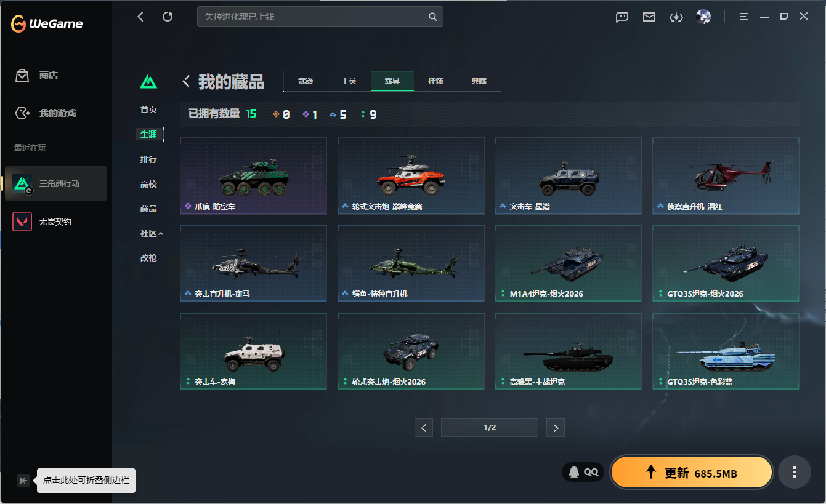Switch to the 干员 tab
This screenshot has width=826, height=504.
[x=349, y=81]
